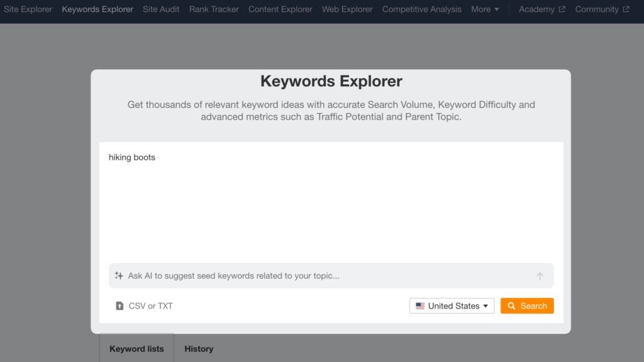The height and width of the screenshot is (362, 644).
Task: Open the United States country dropdown
Action: point(452,306)
